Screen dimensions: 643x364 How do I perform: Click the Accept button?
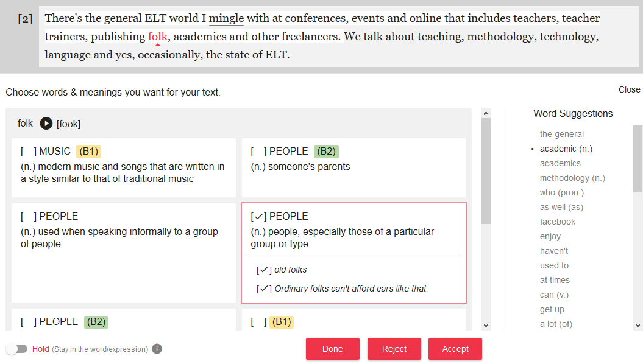[455, 349]
